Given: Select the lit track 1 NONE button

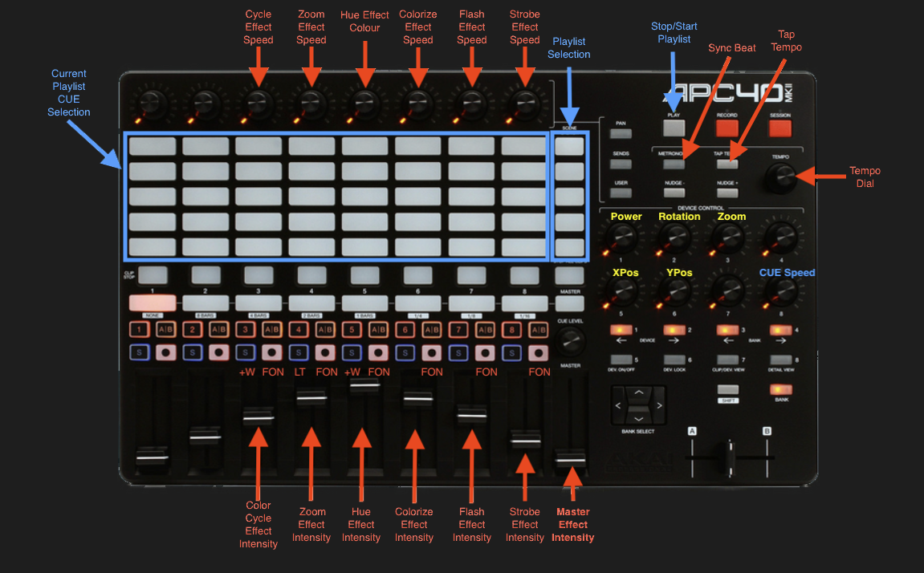Looking at the screenshot, I should tap(153, 303).
